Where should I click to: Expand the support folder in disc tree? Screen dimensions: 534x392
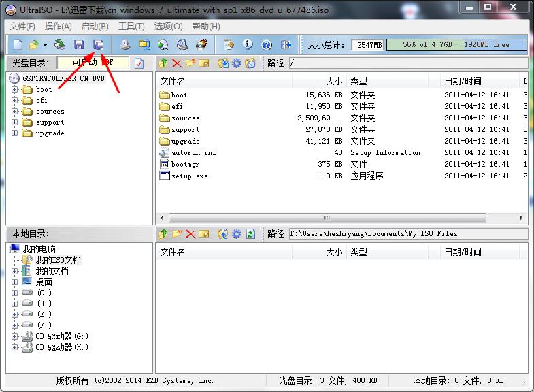pyautogui.click(x=14, y=122)
